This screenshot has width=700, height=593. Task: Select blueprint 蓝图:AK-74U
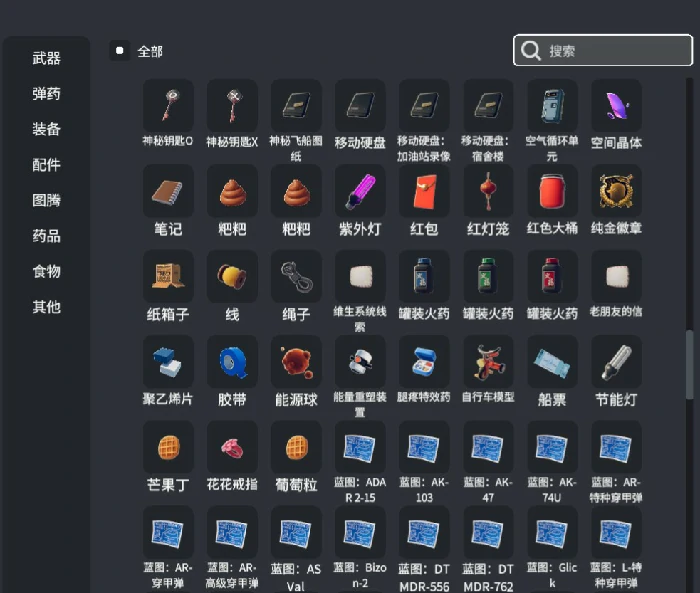552,447
